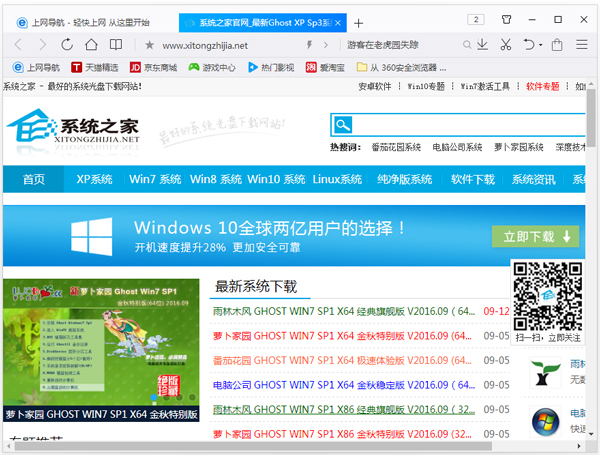The image size is (600, 455).
Task: Select the Win10 系统 navigation item
Action: click(x=276, y=179)
